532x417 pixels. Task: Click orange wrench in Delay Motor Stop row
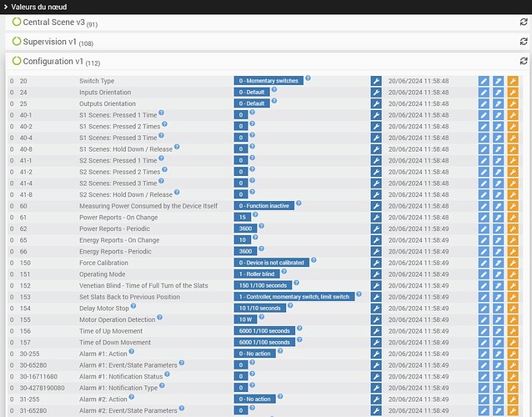(513, 309)
